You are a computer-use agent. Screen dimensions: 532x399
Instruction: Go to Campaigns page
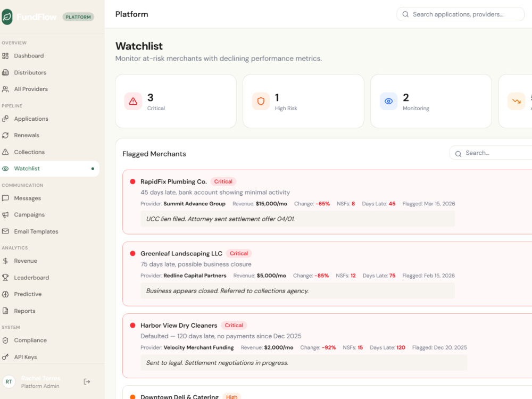[x=49, y=215]
